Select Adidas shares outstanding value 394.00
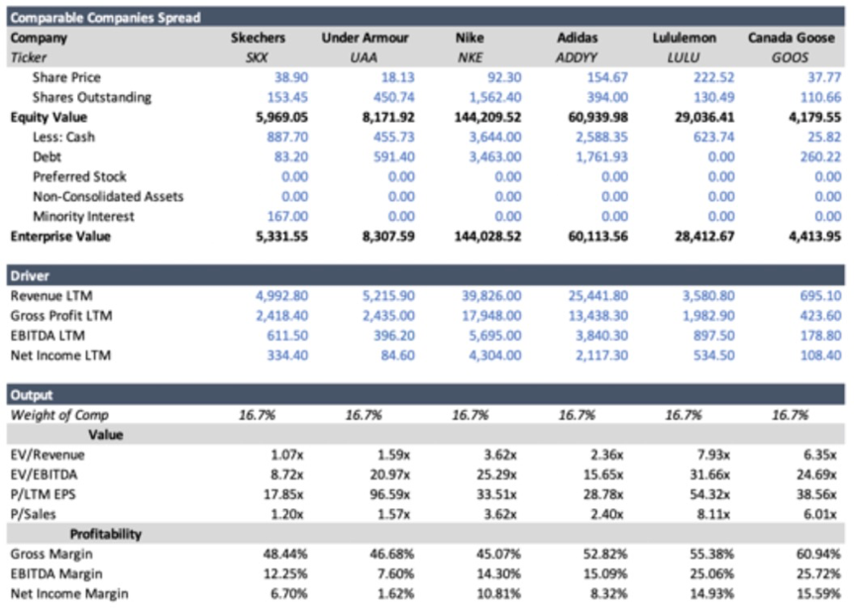The height and width of the screenshot is (616, 854). (607, 97)
